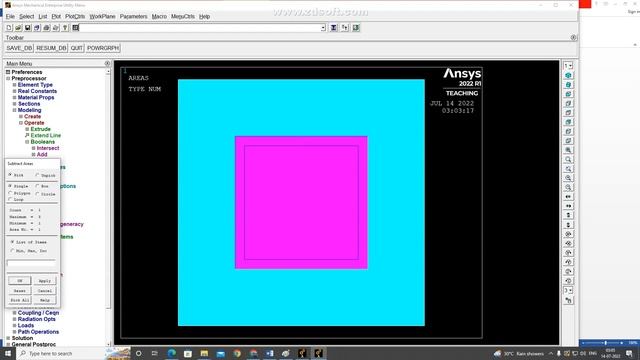The image size is (640, 360).
Task: Click Pan Model Down arrow icon
Action: point(568,225)
